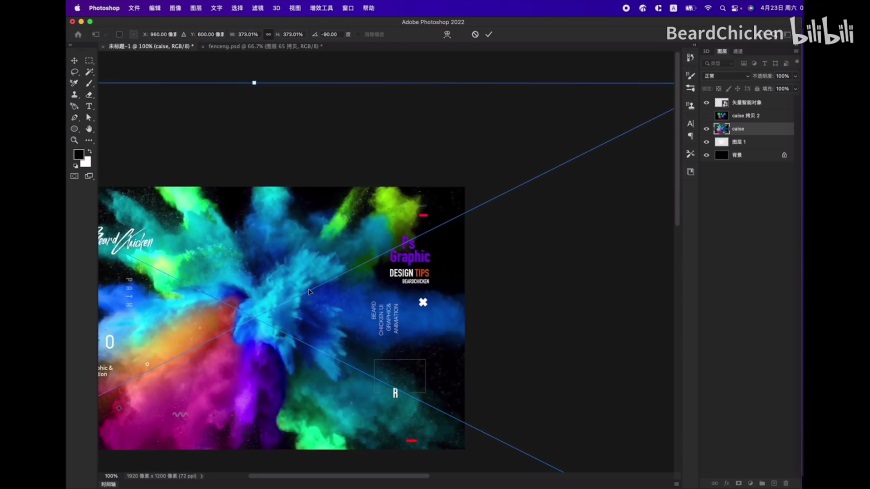This screenshot has height=489, width=870.
Task: Select the Hand tool
Action: coord(89,129)
